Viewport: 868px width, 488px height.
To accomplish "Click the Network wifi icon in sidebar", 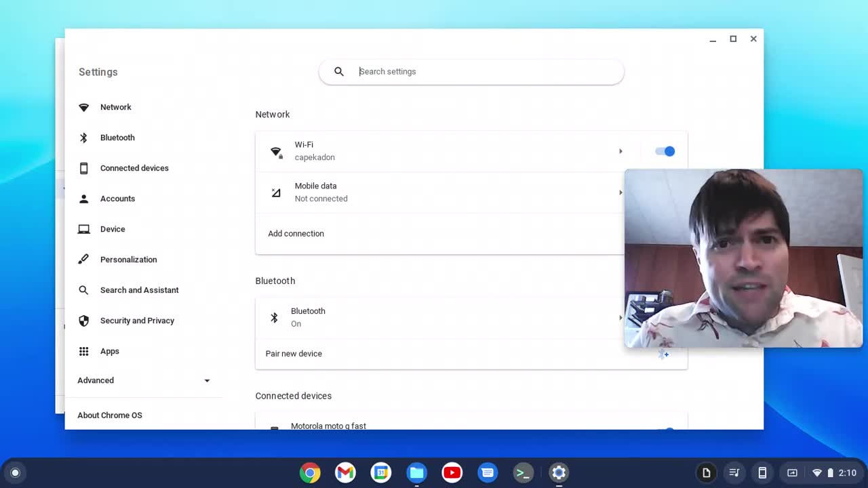I will pos(84,107).
